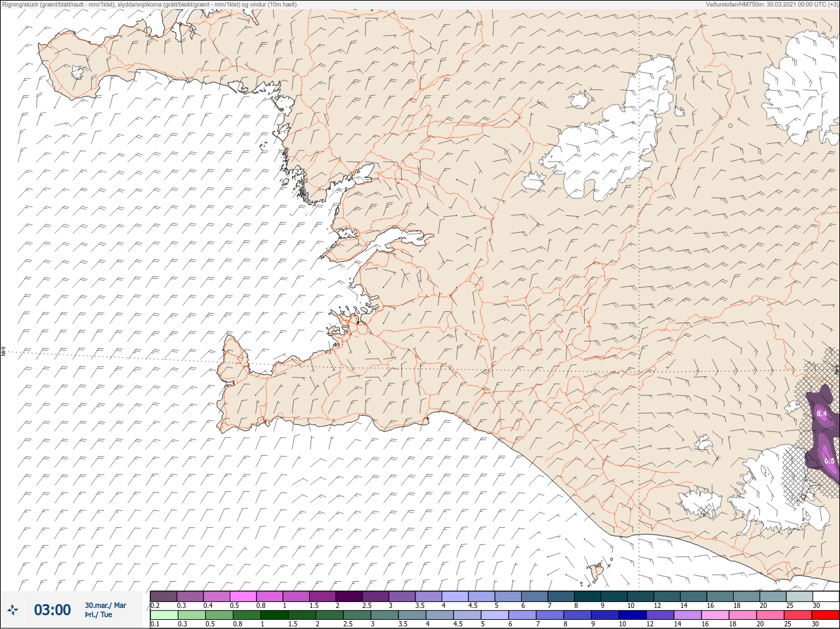The height and width of the screenshot is (629, 840).
Task: Pick top legend dark teal swatch at 10
Action: click(x=641, y=596)
